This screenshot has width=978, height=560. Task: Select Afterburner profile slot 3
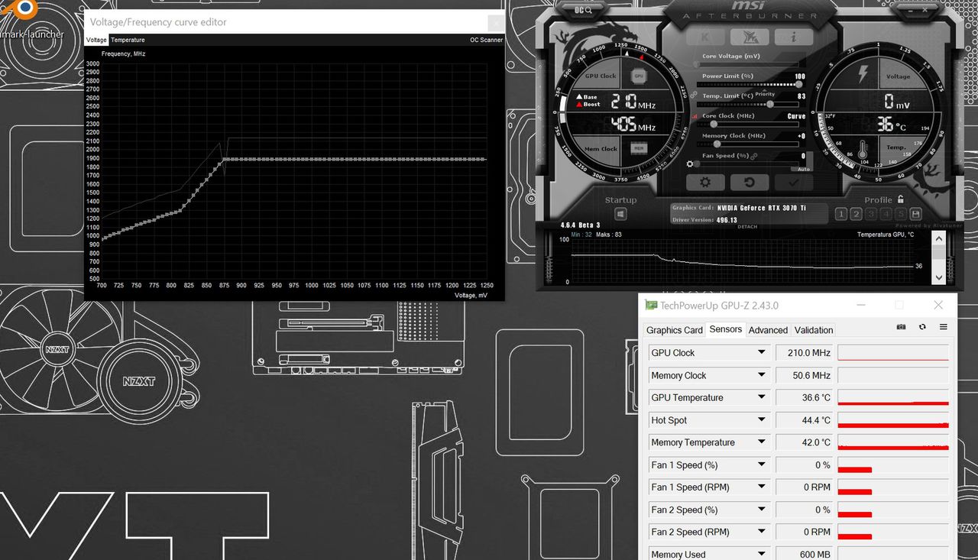[872, 214]
